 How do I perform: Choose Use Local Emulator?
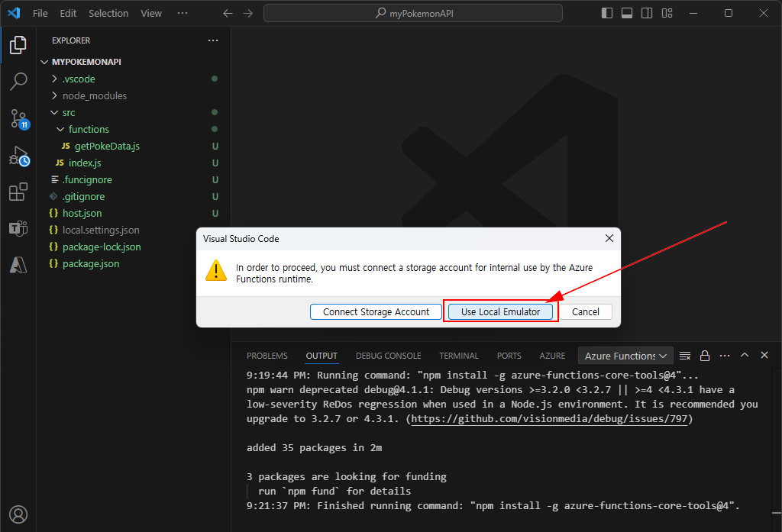[x=500, y=311]
